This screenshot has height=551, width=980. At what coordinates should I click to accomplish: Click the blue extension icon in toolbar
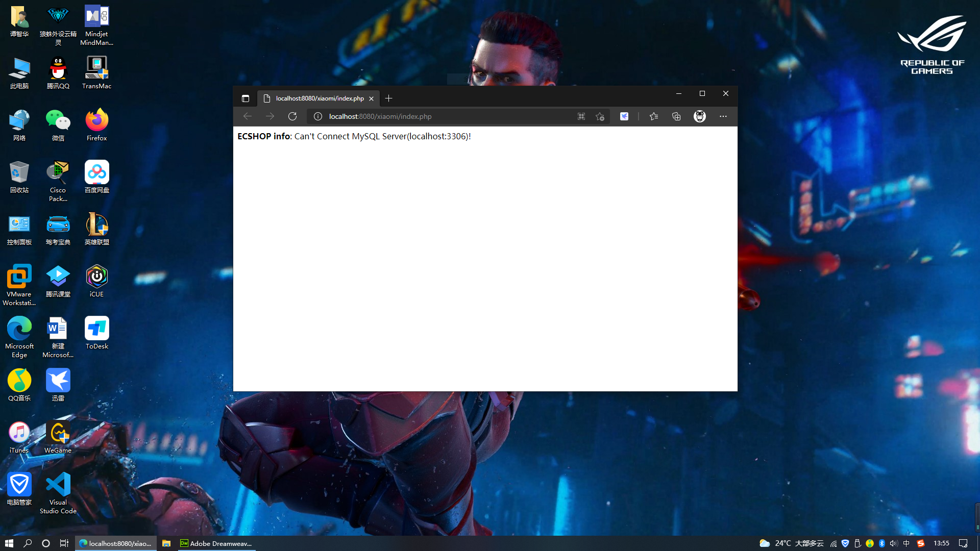[624, 116]
